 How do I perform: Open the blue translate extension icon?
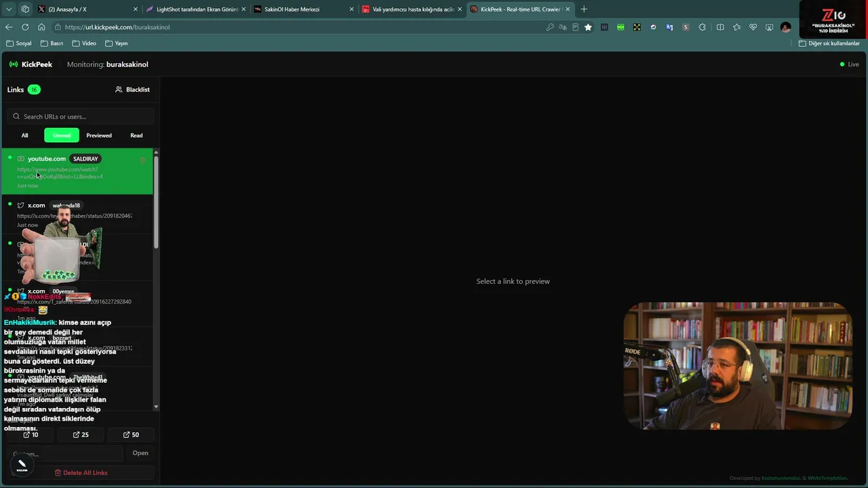tap(669, 27)
